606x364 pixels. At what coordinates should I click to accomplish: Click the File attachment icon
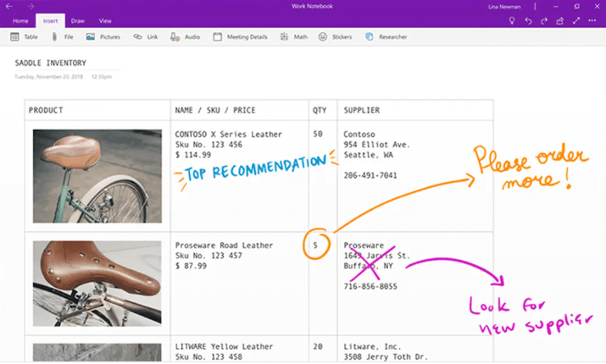[63, 37]
